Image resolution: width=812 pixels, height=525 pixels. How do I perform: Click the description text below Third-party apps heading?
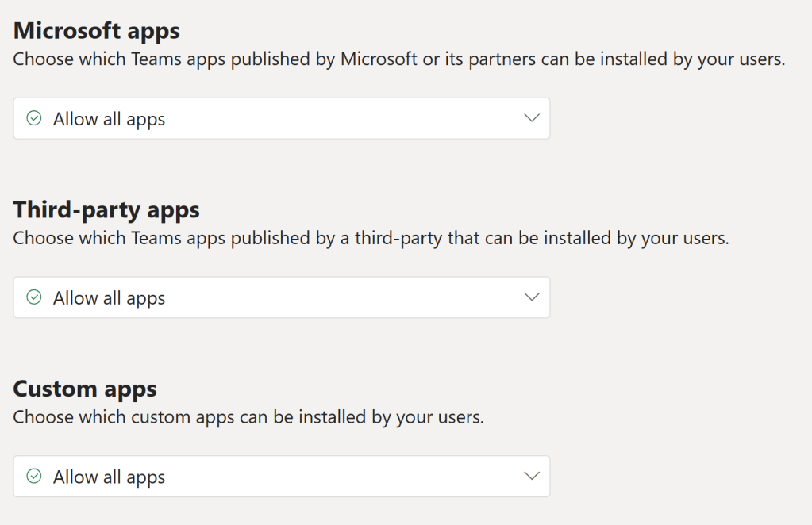pos(371,238)
